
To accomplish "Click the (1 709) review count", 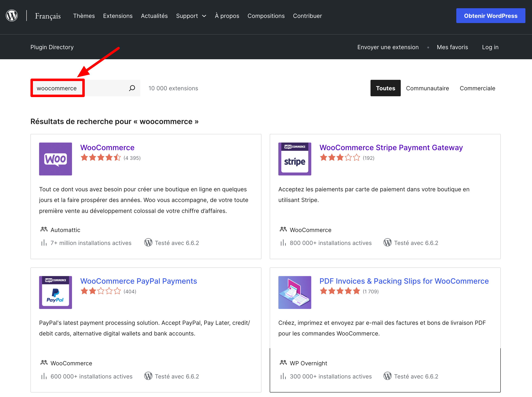I will (371, 291).
